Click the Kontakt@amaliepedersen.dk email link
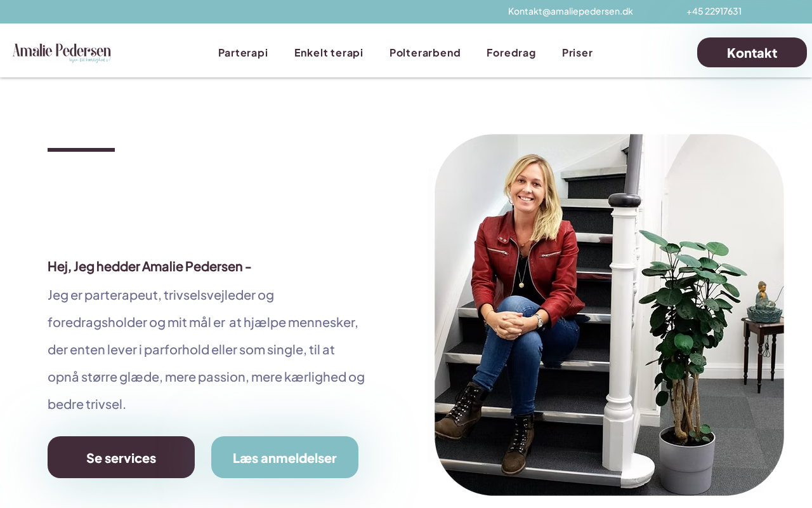The width and height of the screenshot is (812, 508). tap(570, 11)
